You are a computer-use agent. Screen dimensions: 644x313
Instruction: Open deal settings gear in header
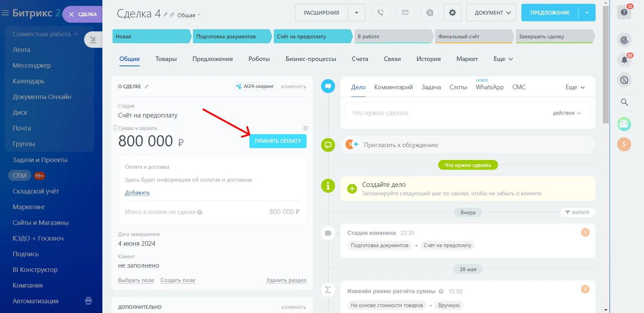click(x=452, y=13)
